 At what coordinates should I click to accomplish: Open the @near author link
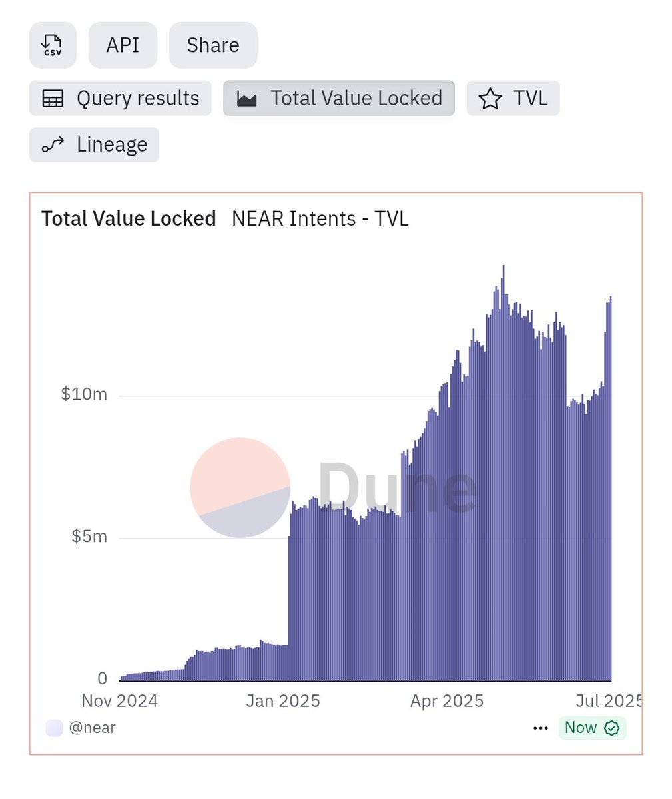pyautogui.click(x=92, y=728)
